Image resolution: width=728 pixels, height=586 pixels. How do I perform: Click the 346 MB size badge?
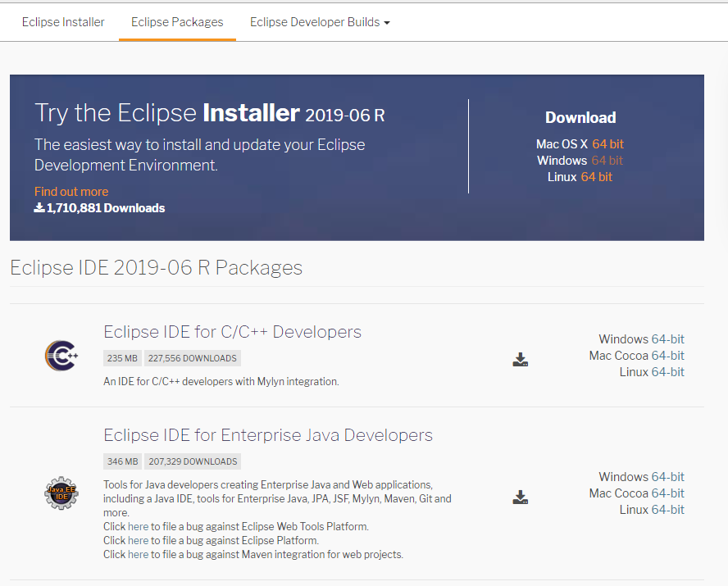tap(123, 461)
